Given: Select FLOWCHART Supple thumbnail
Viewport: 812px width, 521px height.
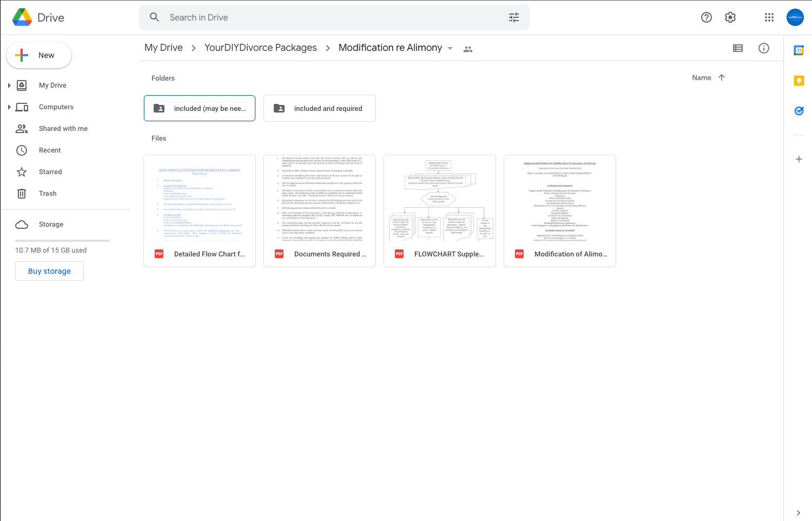Looking at the screenshot, I should click(x=440, y=199).
